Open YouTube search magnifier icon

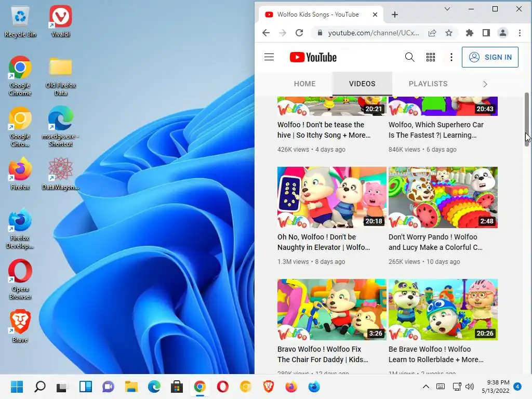pyautogui.click(x=409, y=57)
